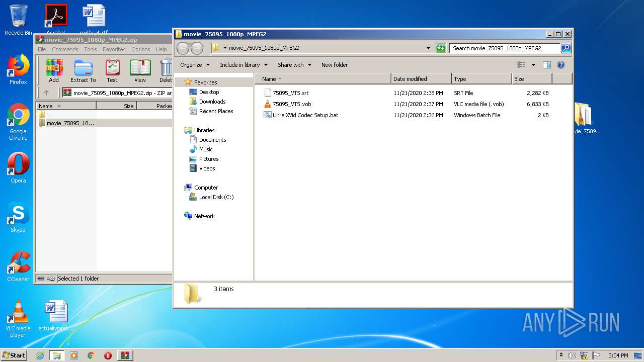Click the clock showing 3:04 PM

point(618,355)
